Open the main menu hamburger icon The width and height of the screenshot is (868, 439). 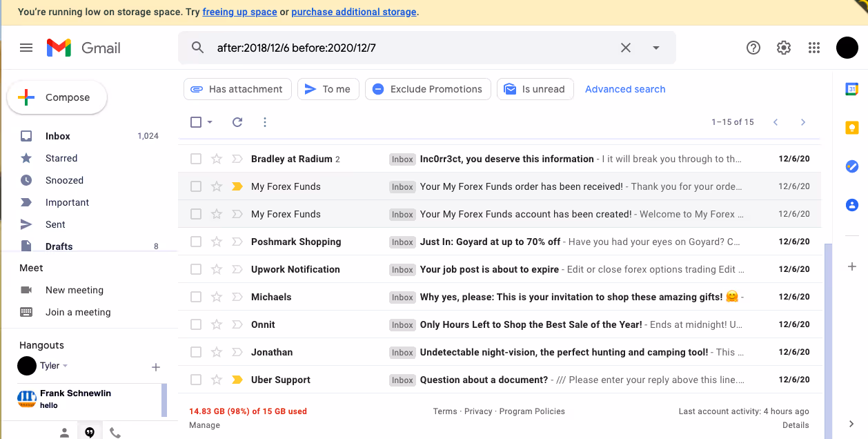26,48
